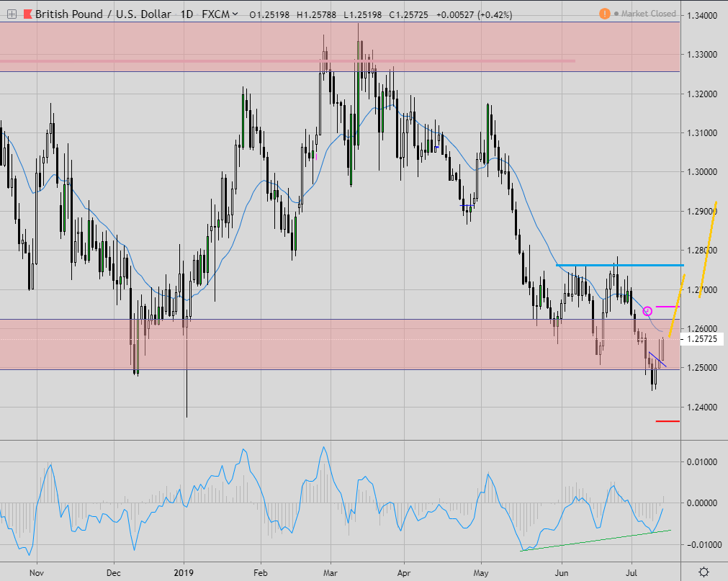Screen dimensions: 728x581
Task: Click the 2019 label on time axis
Action: [x=184, y=573]
